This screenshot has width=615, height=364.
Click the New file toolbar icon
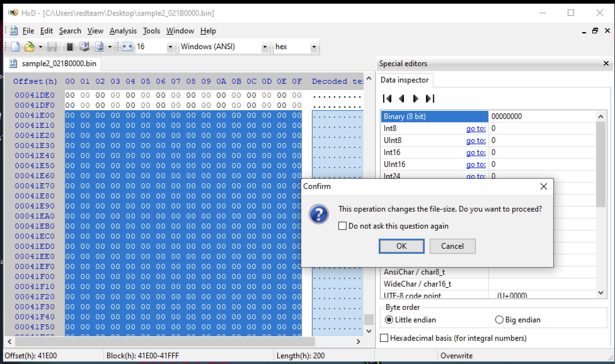click(15, 47)
